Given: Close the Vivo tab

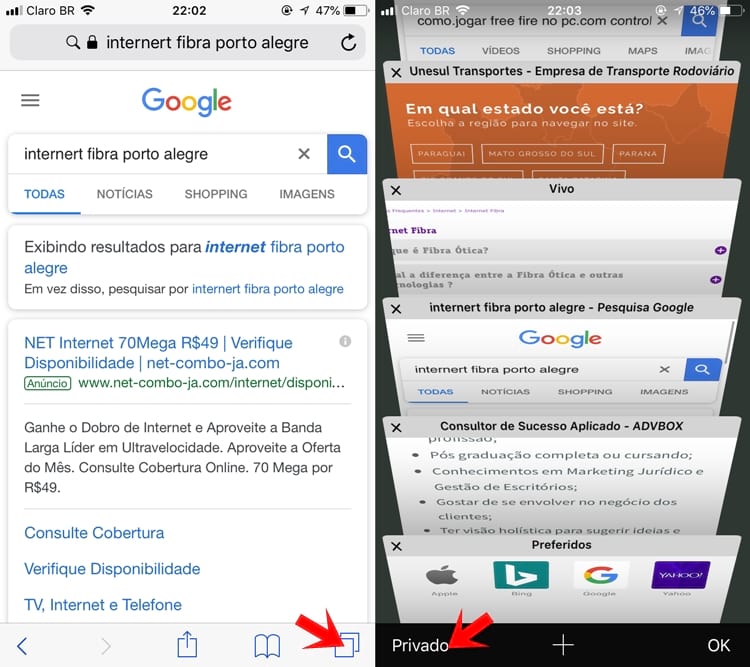Looking at the screenshot, I should pos(396,190).
